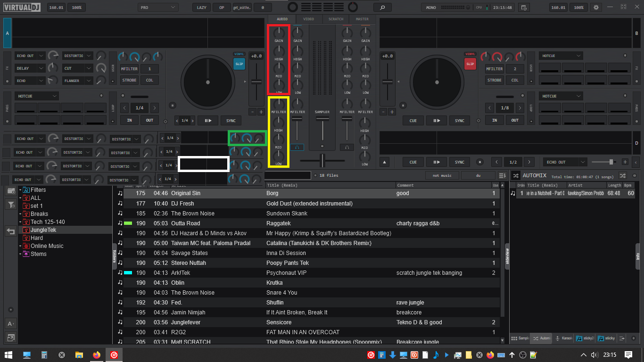The width and height of the screenshot is (644, 362).
Task: Switch to the AUDIO mixer tab
Action: point(282,19)
